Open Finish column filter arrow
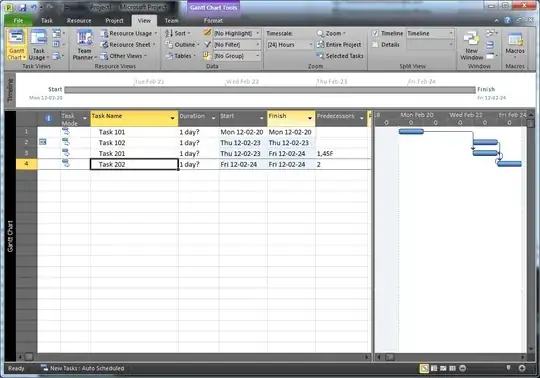This screenshot has height=378, width=540. [310, 118]
